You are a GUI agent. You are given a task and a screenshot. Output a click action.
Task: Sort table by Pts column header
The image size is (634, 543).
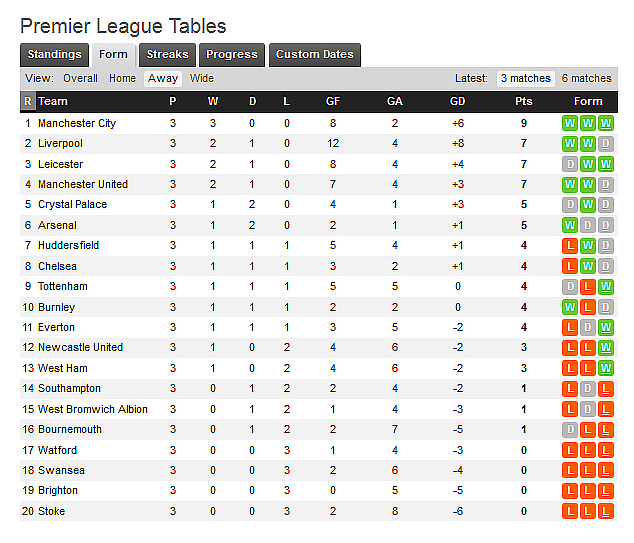(x=523, y=101)
